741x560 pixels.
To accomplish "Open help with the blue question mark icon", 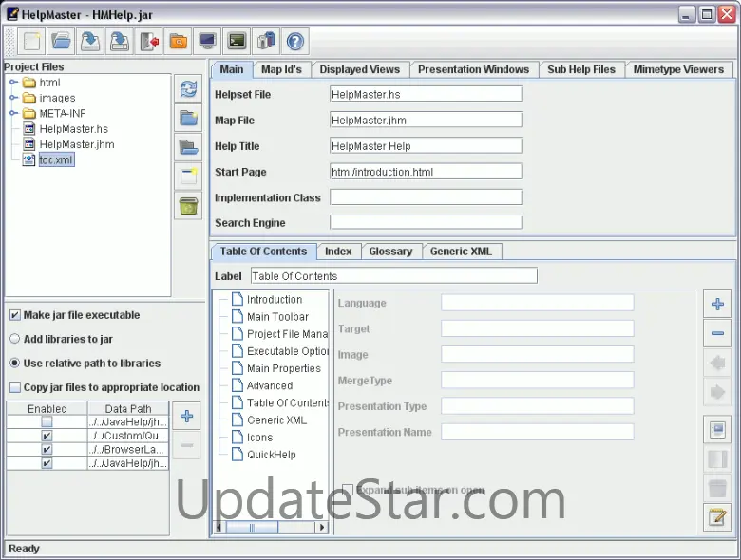I will [295, 41].
